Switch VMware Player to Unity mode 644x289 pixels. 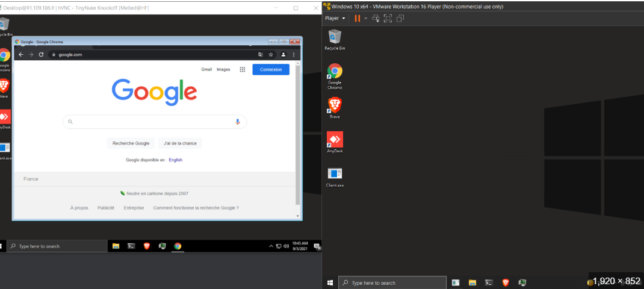(400, 19)
